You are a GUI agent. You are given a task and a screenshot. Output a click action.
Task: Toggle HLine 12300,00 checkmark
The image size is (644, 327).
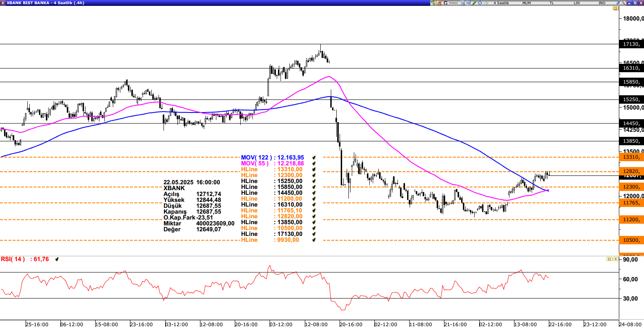(314, 175)
